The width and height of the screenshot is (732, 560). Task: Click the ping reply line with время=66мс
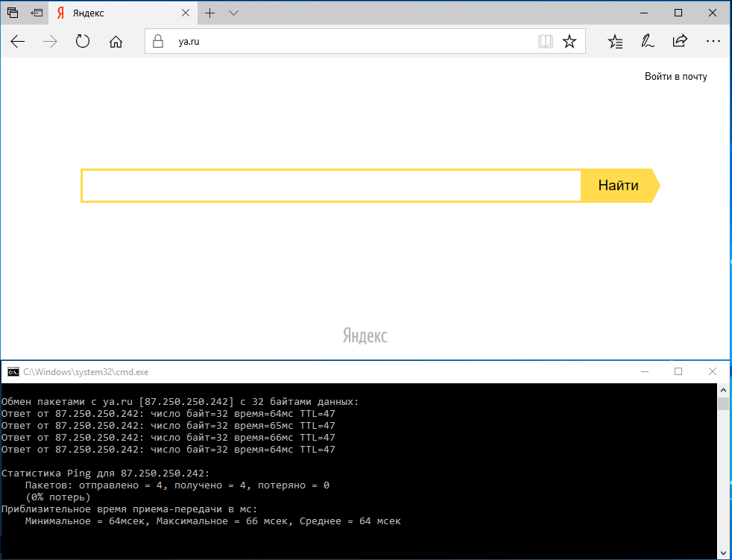point(168,438)
